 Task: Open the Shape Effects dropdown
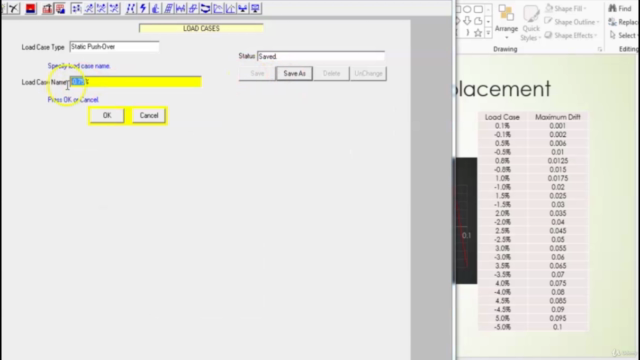click(572, 36)
